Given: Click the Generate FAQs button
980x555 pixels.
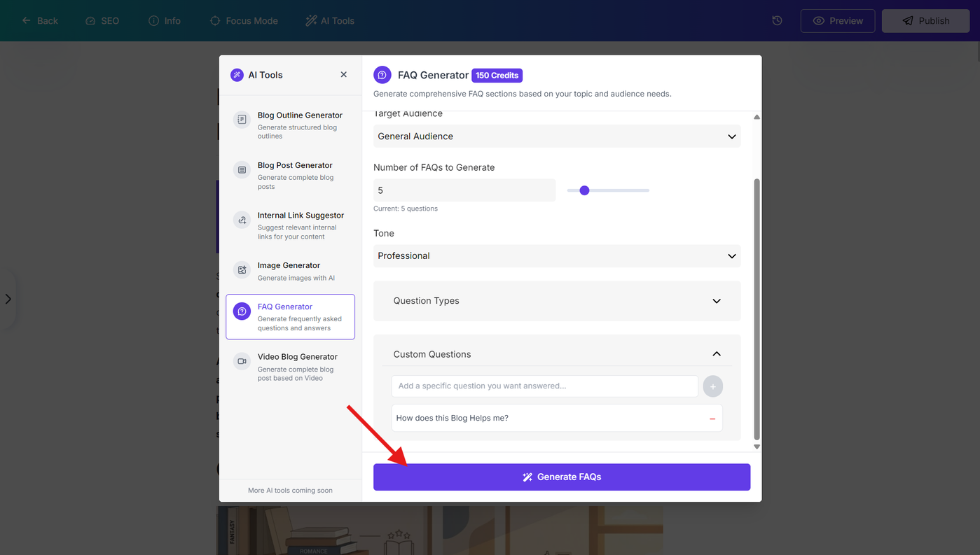Looking at the screenshot, I should (x=562, y=477).
